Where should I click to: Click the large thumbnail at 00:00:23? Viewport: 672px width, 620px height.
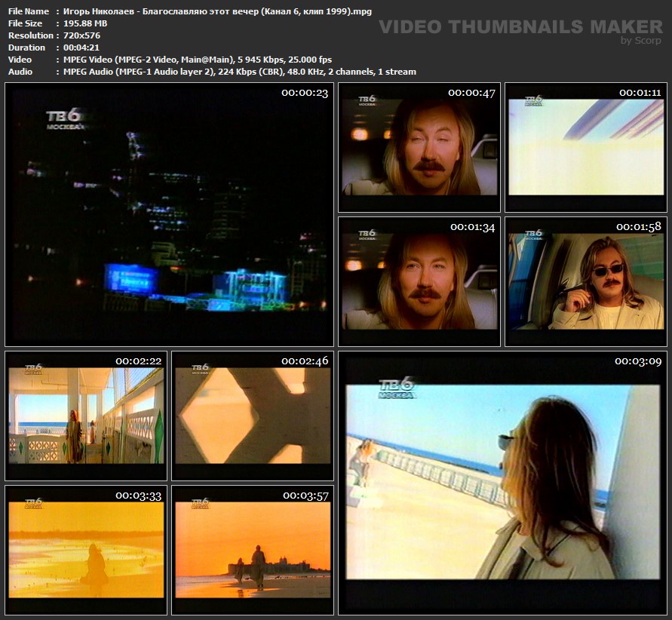click(169, 214)
